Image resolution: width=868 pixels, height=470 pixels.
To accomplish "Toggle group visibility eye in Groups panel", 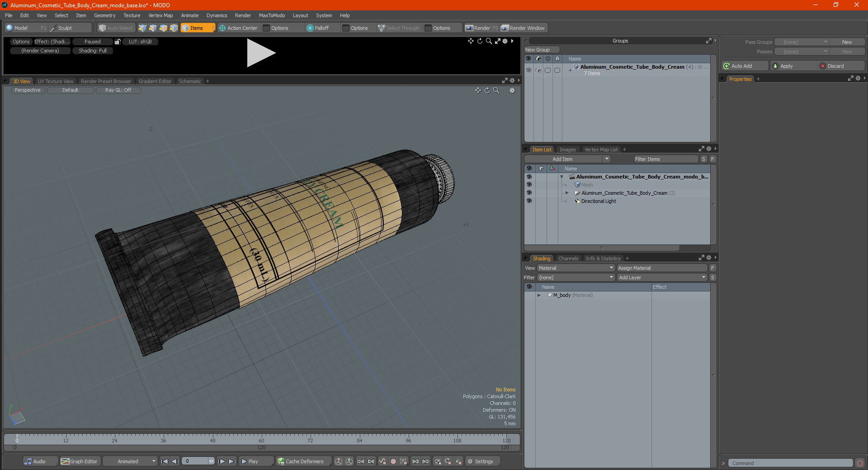I will (x=528, y=70).
